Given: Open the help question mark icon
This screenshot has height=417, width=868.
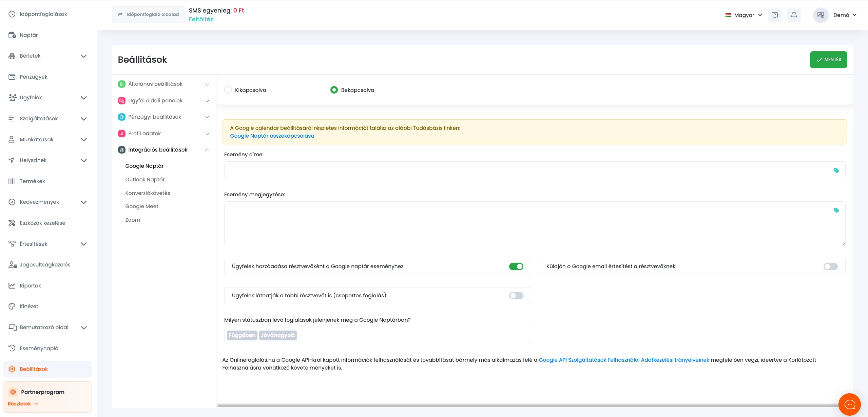Looking at the screenshot, I should [774, 15].
